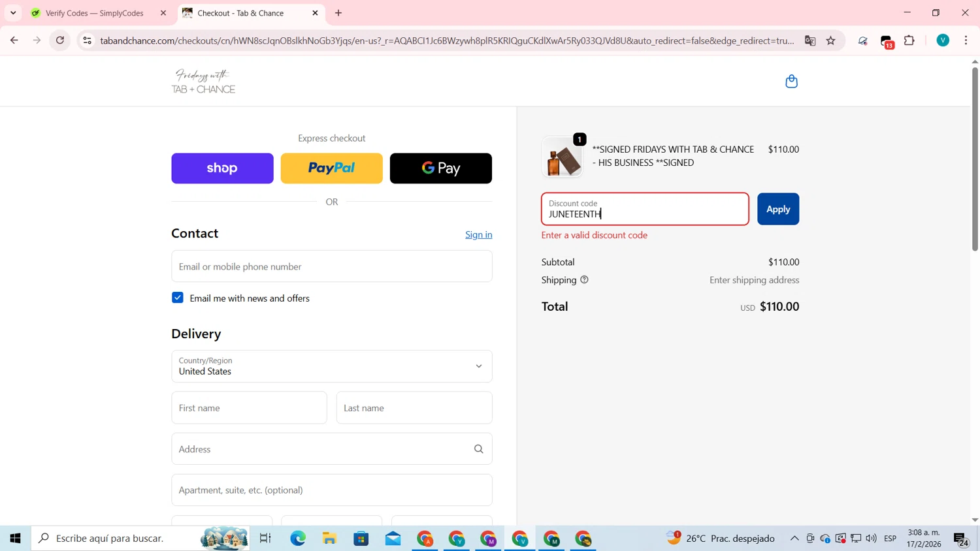Image resolution: width=980 pixels, height=551 pixels.
Task: Open a new browser tab
Action: (338, 13)
